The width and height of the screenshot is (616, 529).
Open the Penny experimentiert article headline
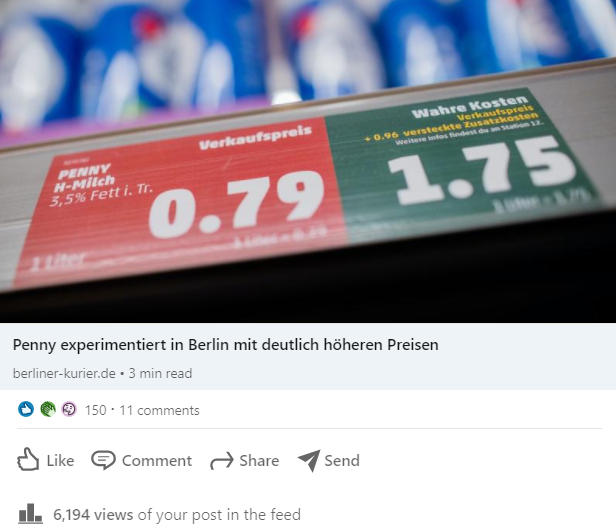click(226, 345)
